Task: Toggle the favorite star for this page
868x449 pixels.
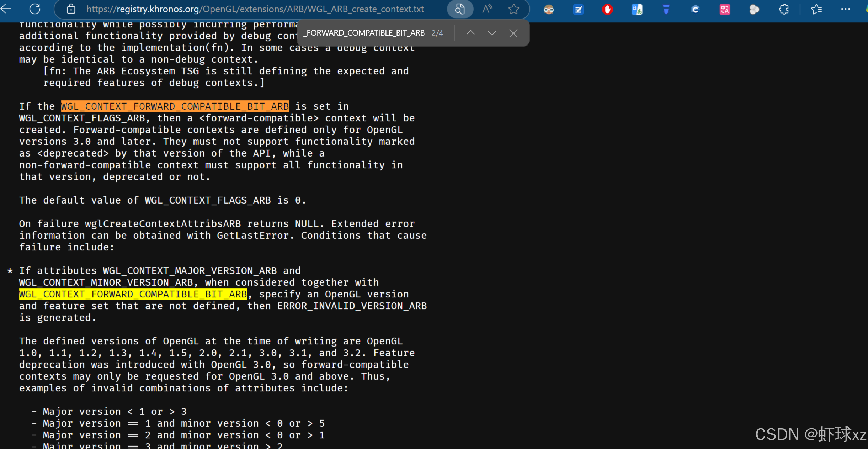Action: [514, 9]
